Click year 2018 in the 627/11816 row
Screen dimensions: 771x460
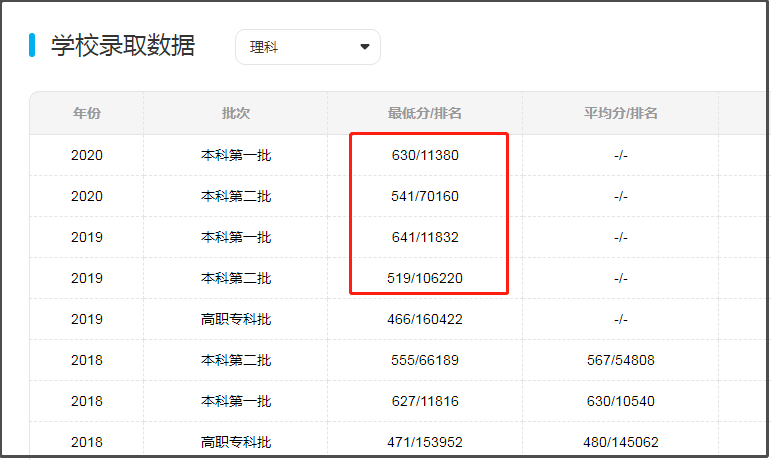point(87,402)
